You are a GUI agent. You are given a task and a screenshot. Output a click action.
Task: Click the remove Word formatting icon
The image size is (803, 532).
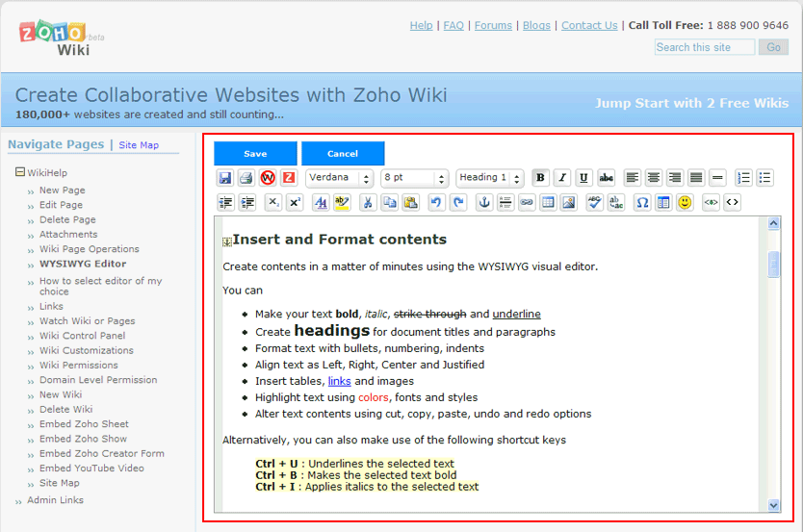[x=268, y=178]
